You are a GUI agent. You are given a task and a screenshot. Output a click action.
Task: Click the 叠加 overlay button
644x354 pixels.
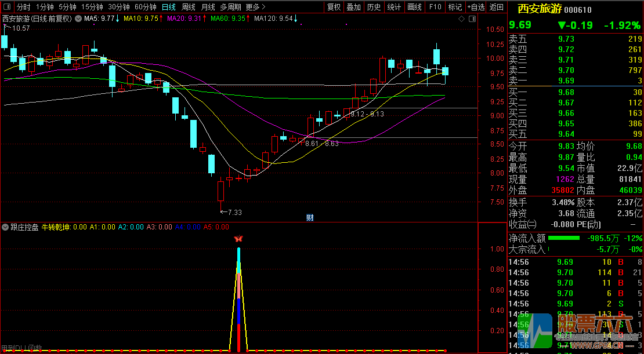click(x=353, y=7)
